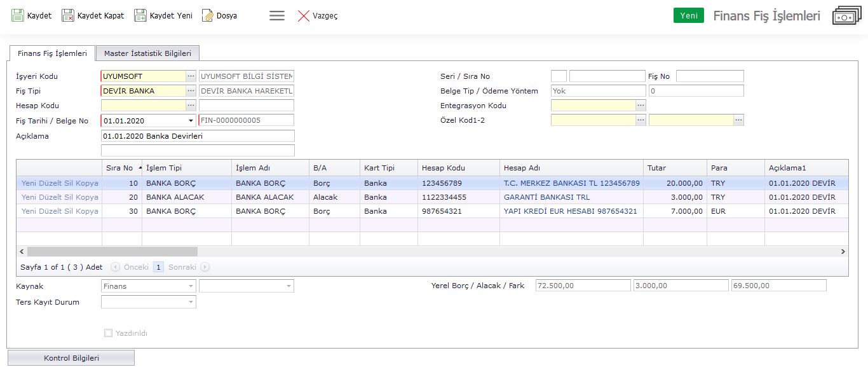Click the Önceki page arrow icon
Viewport: 868px width, 367px height.
[x=115, y=267]
